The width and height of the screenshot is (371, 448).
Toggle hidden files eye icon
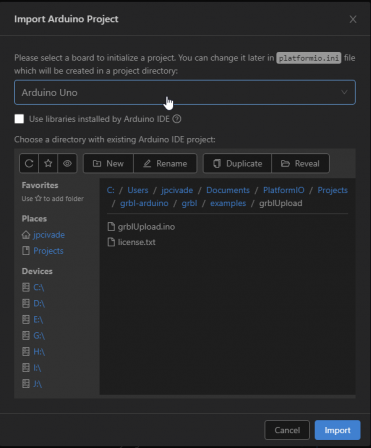(x=67, y=163)
